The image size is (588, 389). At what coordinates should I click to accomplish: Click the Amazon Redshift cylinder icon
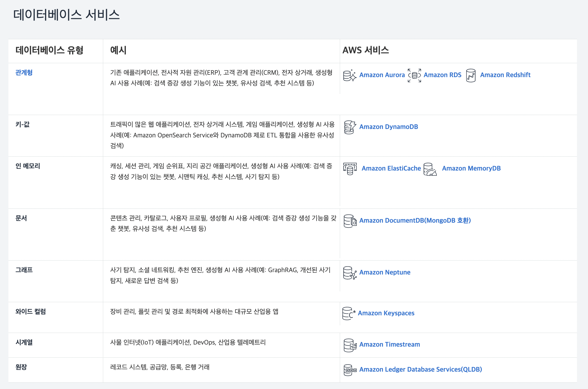pos(471,76)
